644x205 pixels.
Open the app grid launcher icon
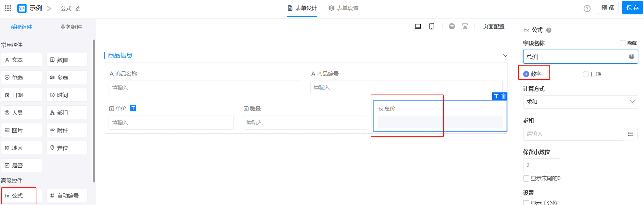(x=8, y=8)
